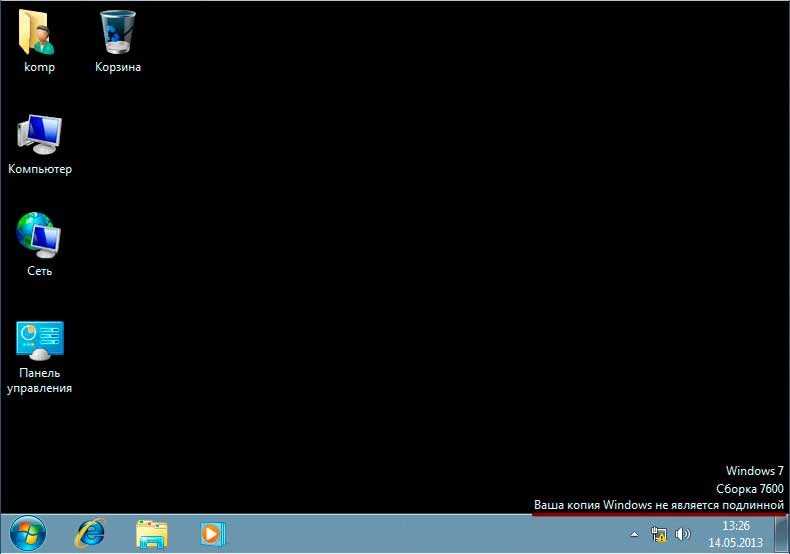Launch Windows Media Player from taskbar
This screenshot has width=790, height=554.
pos(213,534)
